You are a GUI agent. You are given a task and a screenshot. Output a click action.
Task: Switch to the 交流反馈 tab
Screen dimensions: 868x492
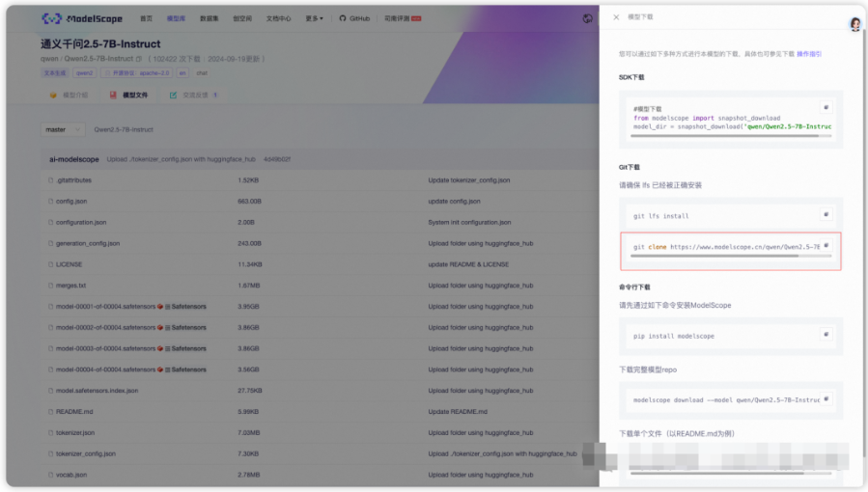(x=194, y=96)
